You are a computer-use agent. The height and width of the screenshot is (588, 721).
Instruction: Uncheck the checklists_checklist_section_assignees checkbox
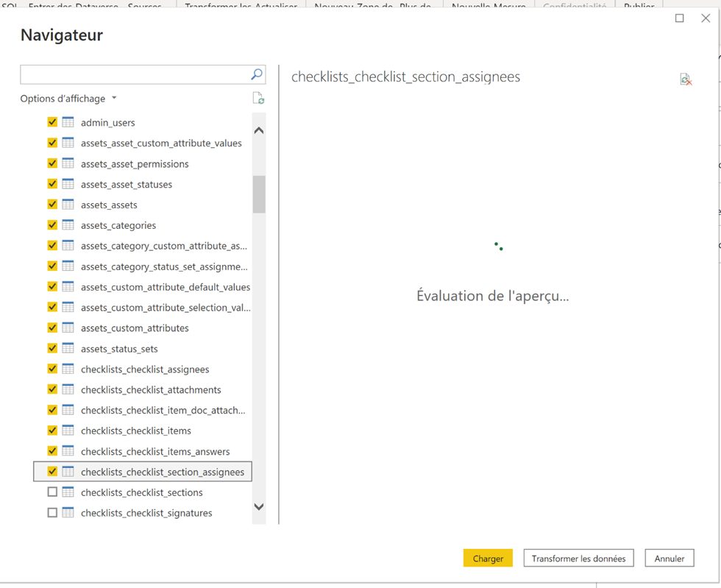click(52, 472)
